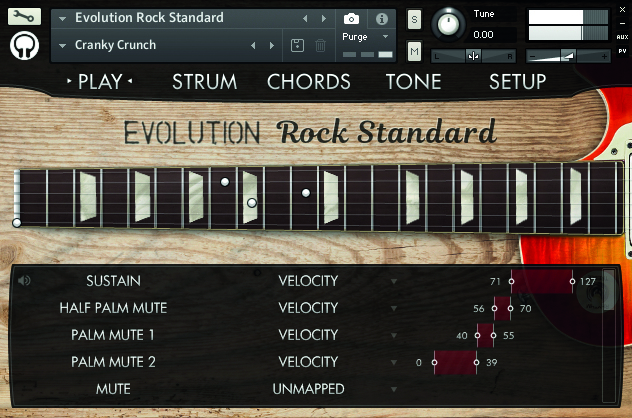Go to next instrument arrow next to Evolution Rock Standard
The height and width of the screenshot is (418, 632).
[x=324, y=18]
